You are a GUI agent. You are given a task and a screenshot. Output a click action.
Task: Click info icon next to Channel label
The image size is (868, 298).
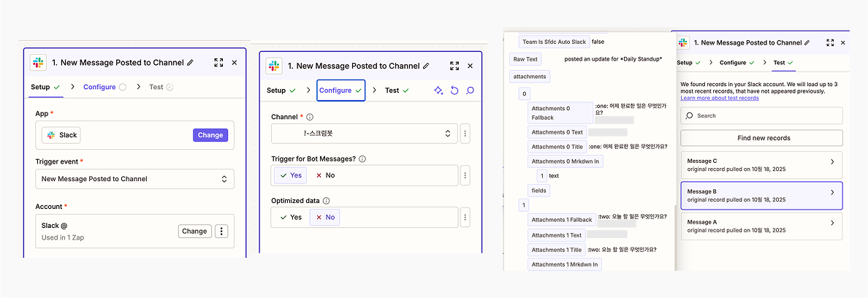coord(310,117)
